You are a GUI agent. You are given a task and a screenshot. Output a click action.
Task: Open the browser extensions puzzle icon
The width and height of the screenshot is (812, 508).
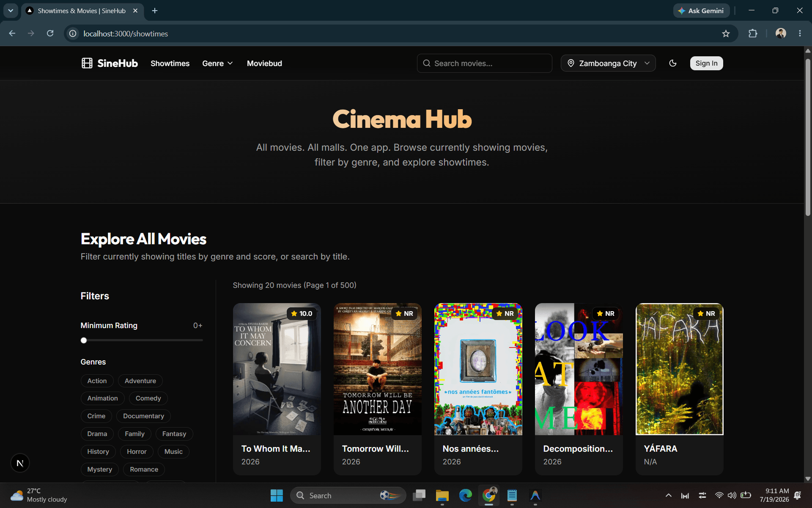tap(753, 33)
